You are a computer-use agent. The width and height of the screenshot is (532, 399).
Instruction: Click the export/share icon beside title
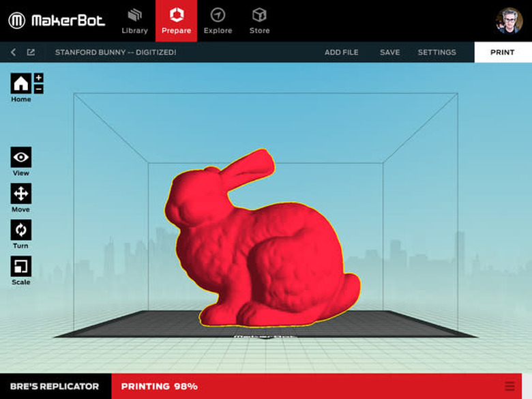(31, 53)
